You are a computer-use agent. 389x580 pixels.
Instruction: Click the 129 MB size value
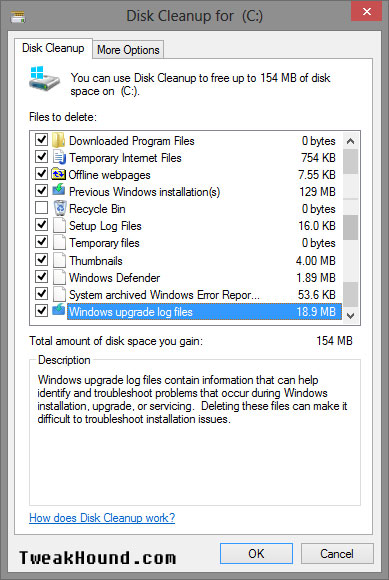317,192
